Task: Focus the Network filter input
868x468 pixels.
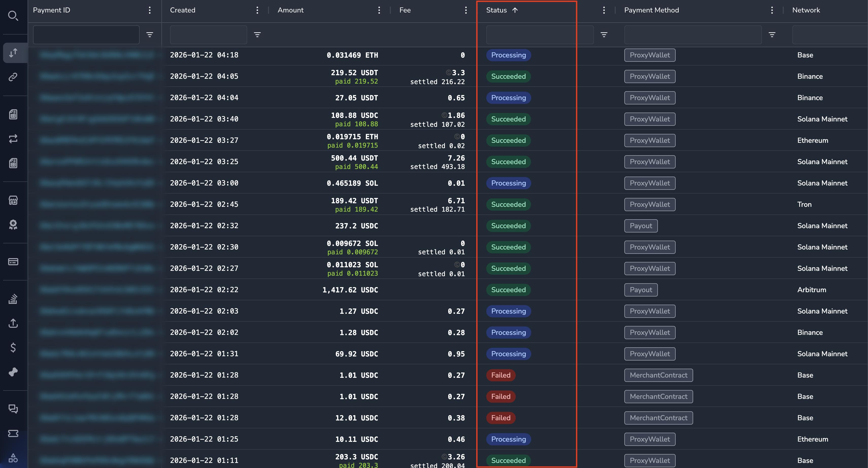Action: click(830, 35)
